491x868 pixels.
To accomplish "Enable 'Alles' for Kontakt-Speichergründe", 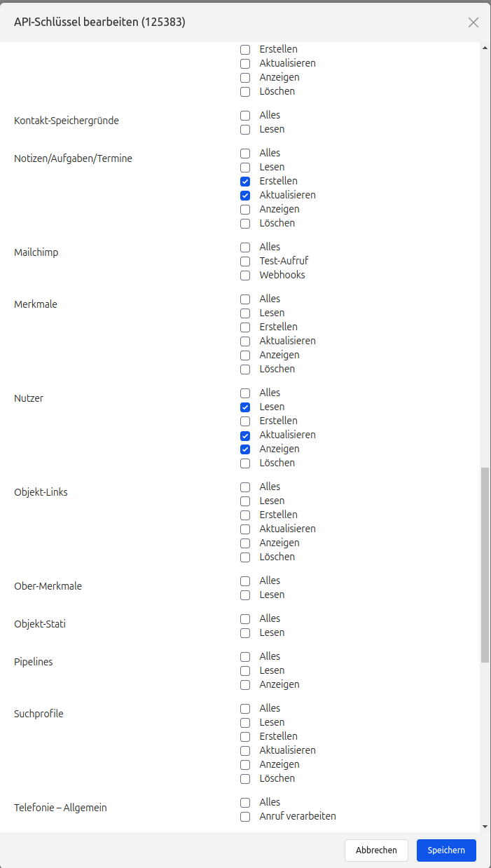I will [x=244, y=115].
